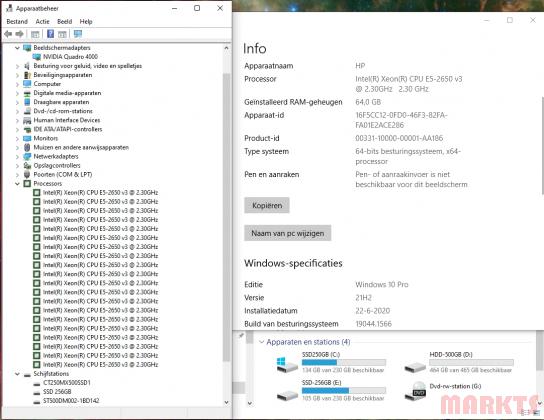Click the HDD-500GB (D:) drive icon
The height and width of the screenshot is (420, 544).
[415, 367]
